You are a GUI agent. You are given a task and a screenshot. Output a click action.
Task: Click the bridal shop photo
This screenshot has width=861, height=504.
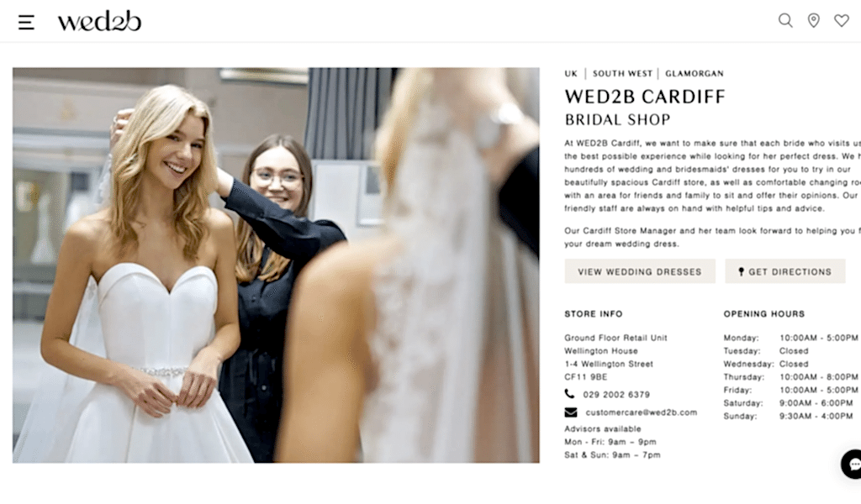click(276, 265)
